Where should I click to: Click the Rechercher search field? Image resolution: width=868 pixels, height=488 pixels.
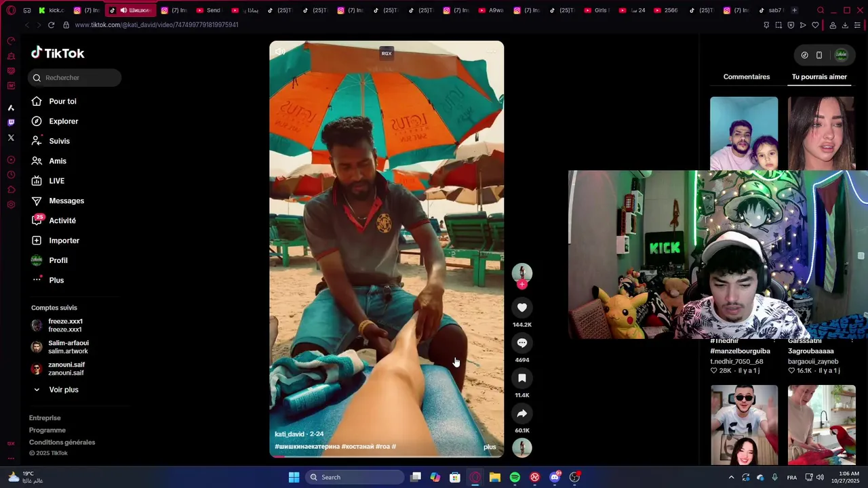click(75, 78)
